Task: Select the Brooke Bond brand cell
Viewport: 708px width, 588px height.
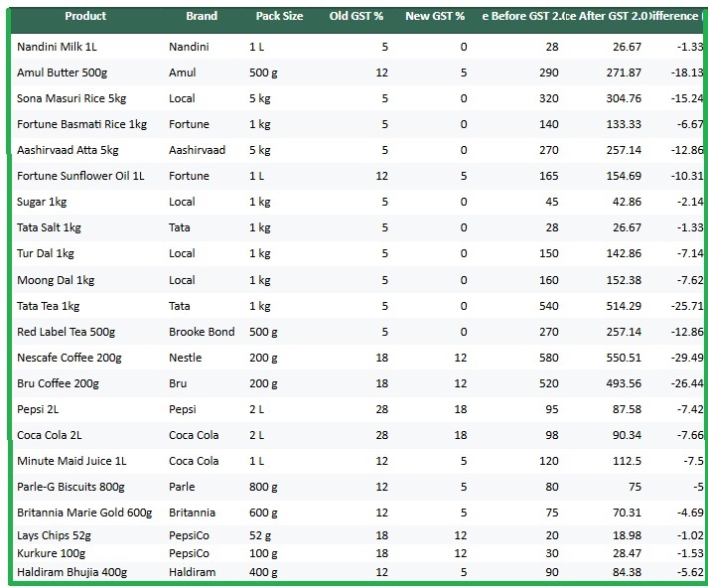Action: coord(202,332)
